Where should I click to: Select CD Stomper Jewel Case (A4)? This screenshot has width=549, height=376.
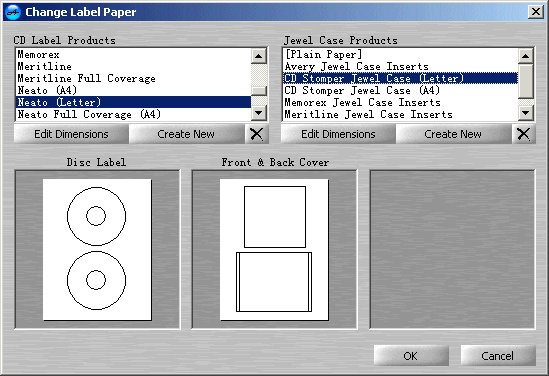coord(400,90)
